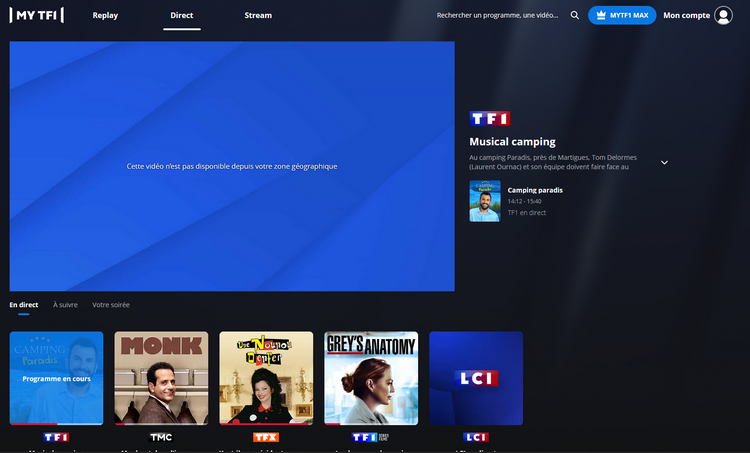Screen dimensions: 750x453
Task: Click the MY TF1 logo
Action: [36, 15]
